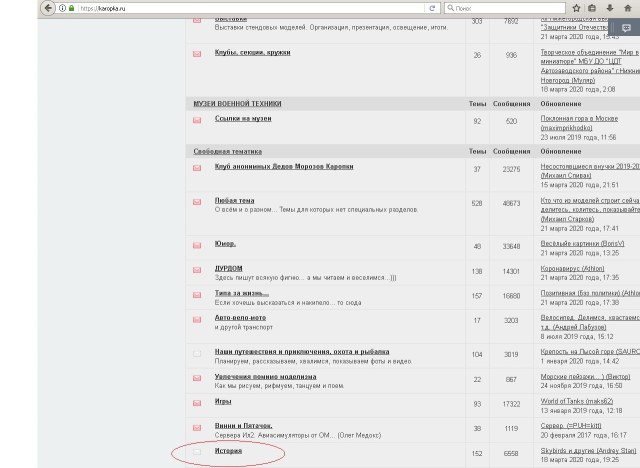The height and width of the screenshot is (468, 640).
Task: Open the Ссылки на музеи forum
Action: tap(243, 118)
